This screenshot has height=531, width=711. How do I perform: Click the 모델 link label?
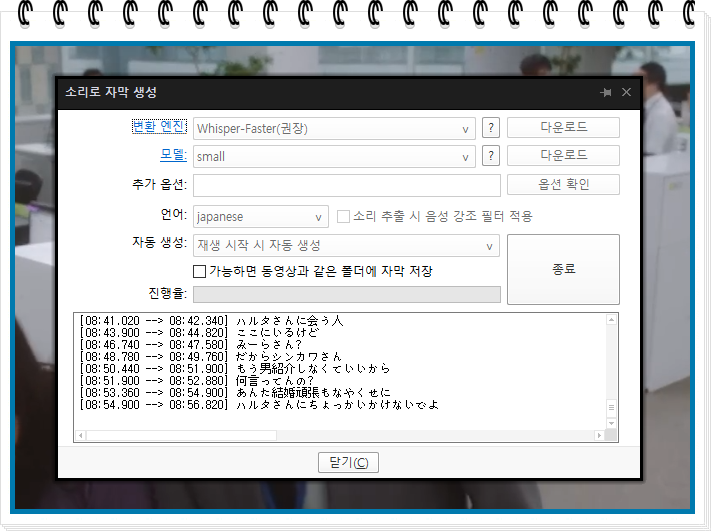(x=173, y=155)
